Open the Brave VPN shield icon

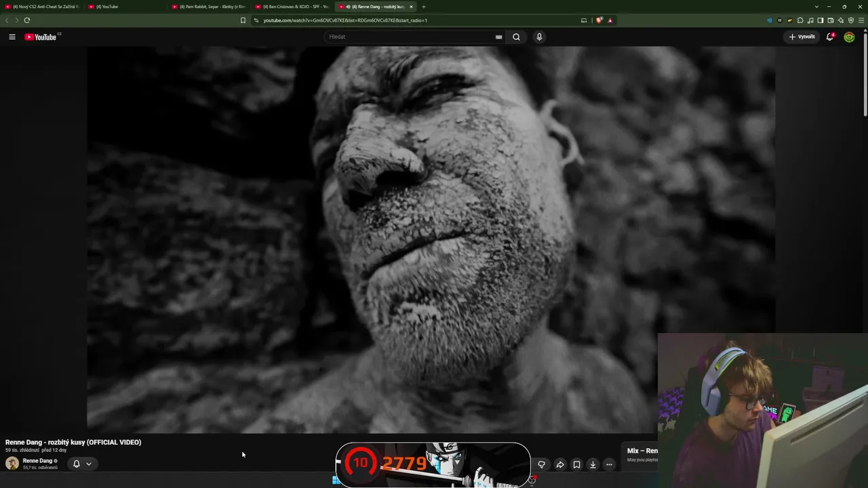(851, 20)
